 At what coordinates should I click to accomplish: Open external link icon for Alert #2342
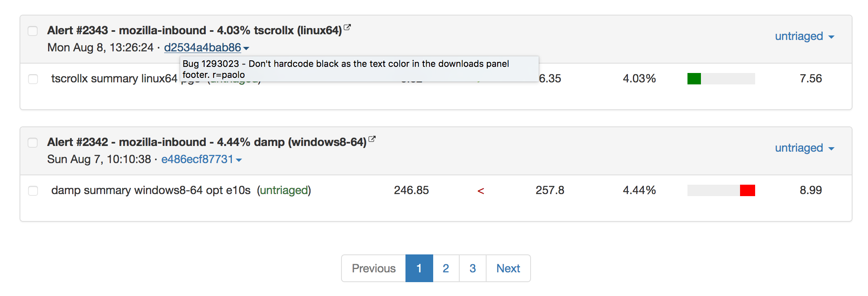point(372,139)
